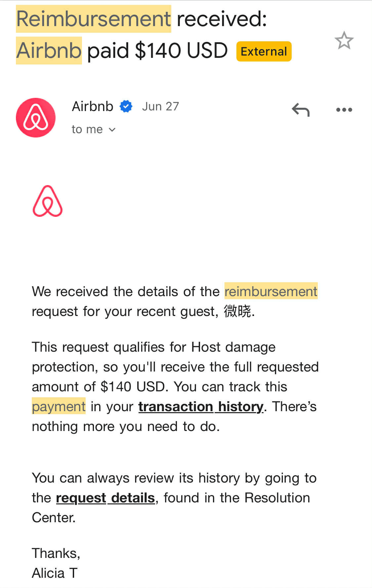372x588 pixels.
Task: Open the request details link
Action: pyautogui.click(x=105, y=498)
